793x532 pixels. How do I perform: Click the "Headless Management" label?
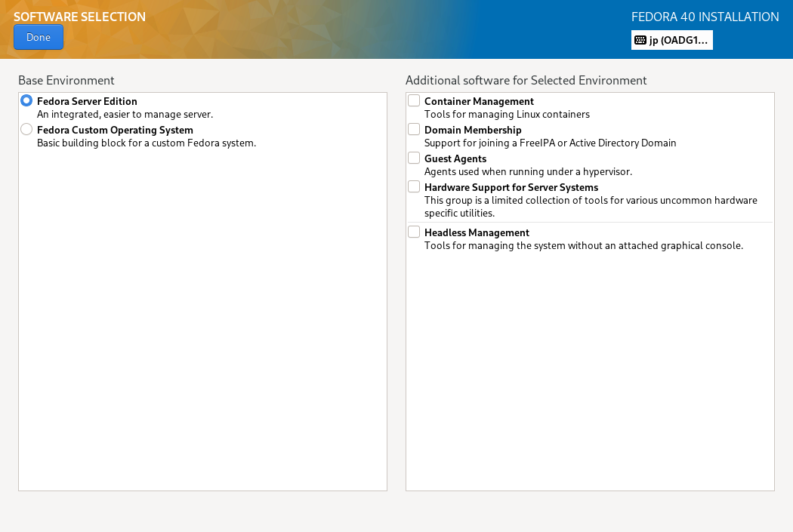click(x=477, y=232)
